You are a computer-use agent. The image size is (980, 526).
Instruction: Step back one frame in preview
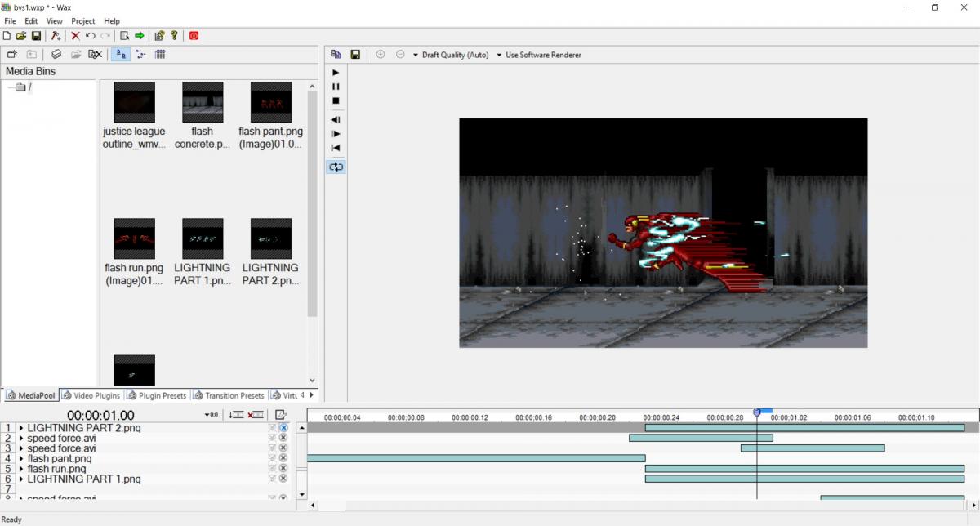[x=336, y=120]
